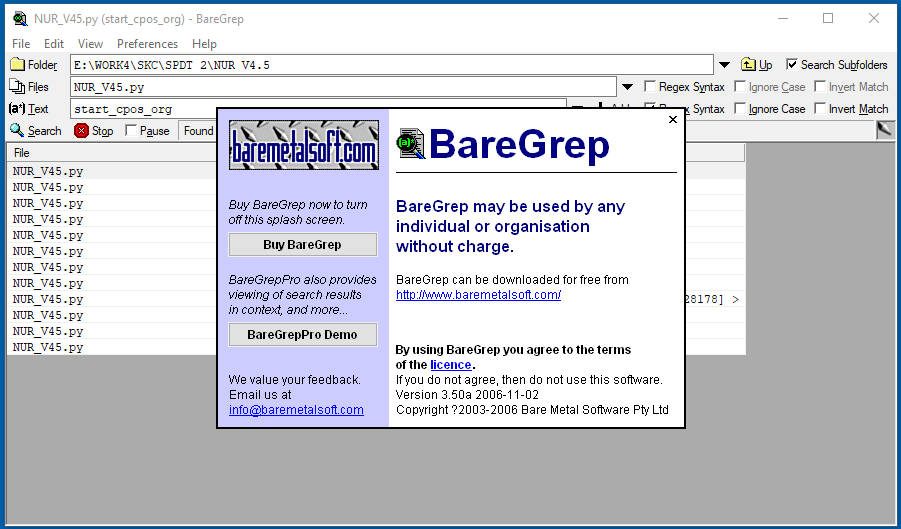Screen dimensions: 901x529
Task: Open the http://www.baremetalsoft.com/ link
Action: (478, 295)
